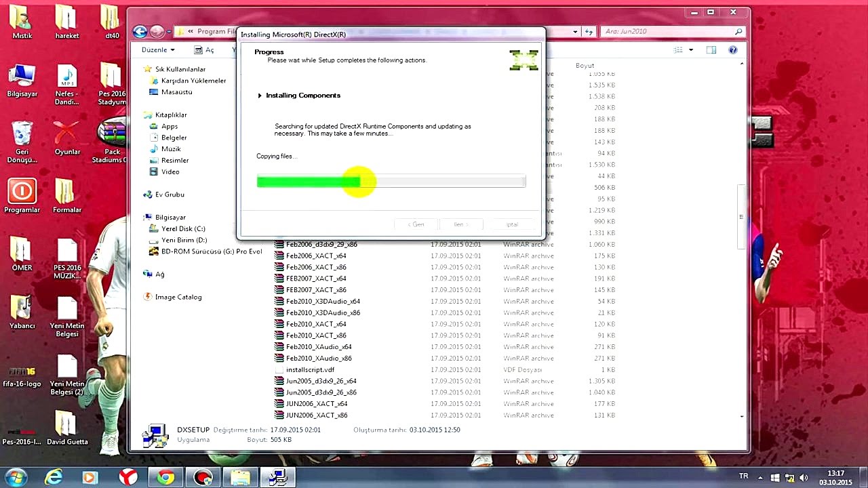Open Yandex browser from the taskbar
The height and width of the screenshot is (488, 868).
(128, 477)
